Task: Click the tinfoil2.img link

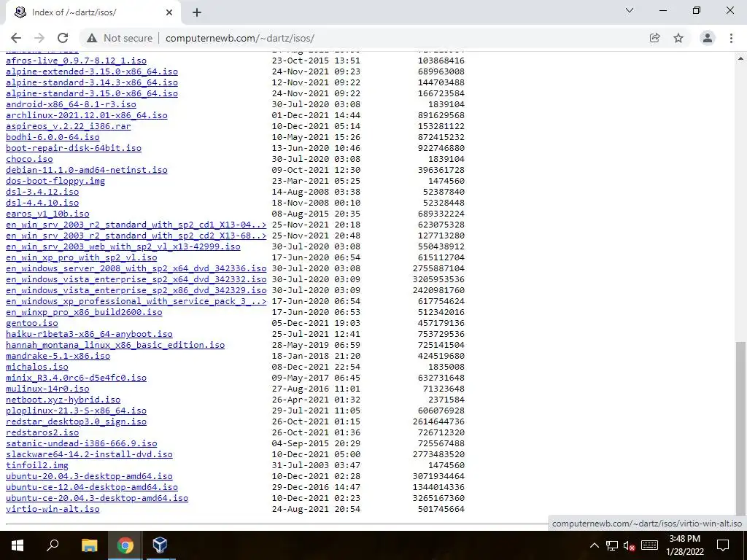Action: 37,466
